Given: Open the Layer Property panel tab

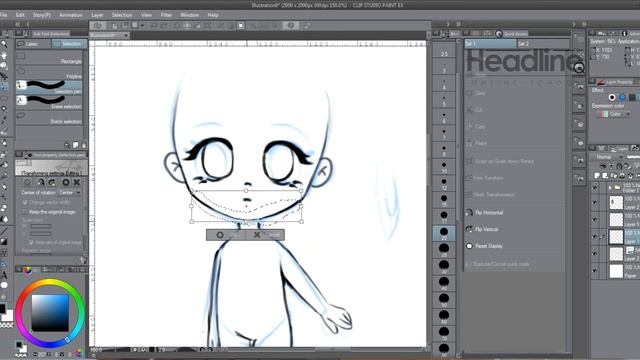Looking at the screenshot, I should point(614,82).
